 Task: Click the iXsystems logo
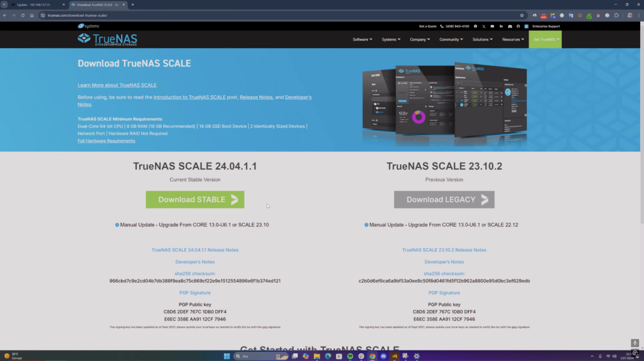click(89, 26)
